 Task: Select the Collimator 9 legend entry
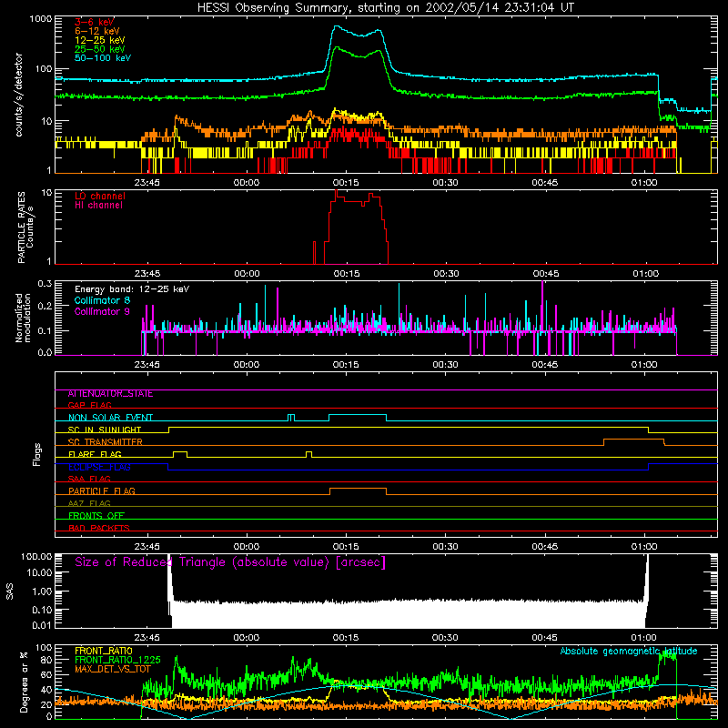tap(102, 311)
